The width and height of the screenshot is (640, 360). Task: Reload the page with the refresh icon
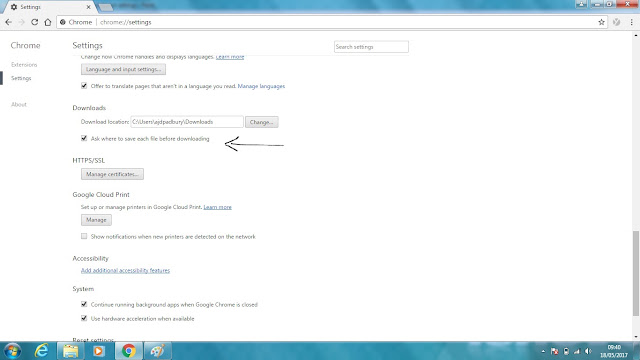(x=35, y=22)
